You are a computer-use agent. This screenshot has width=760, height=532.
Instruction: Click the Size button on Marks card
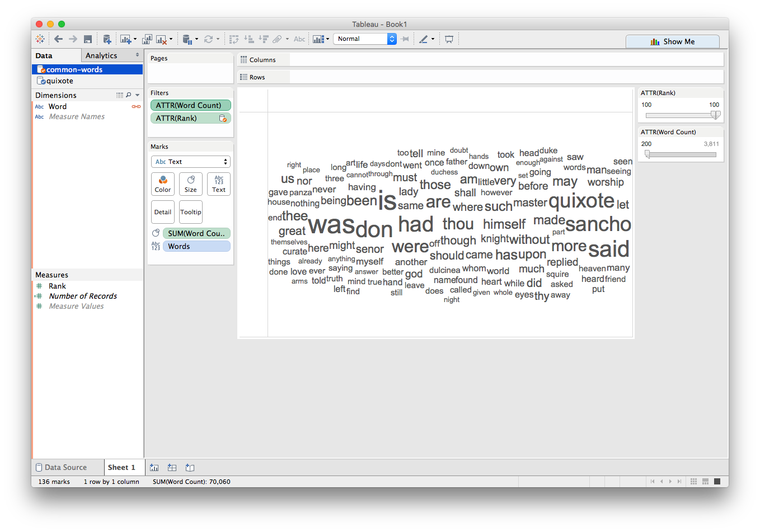pos(191,183)
